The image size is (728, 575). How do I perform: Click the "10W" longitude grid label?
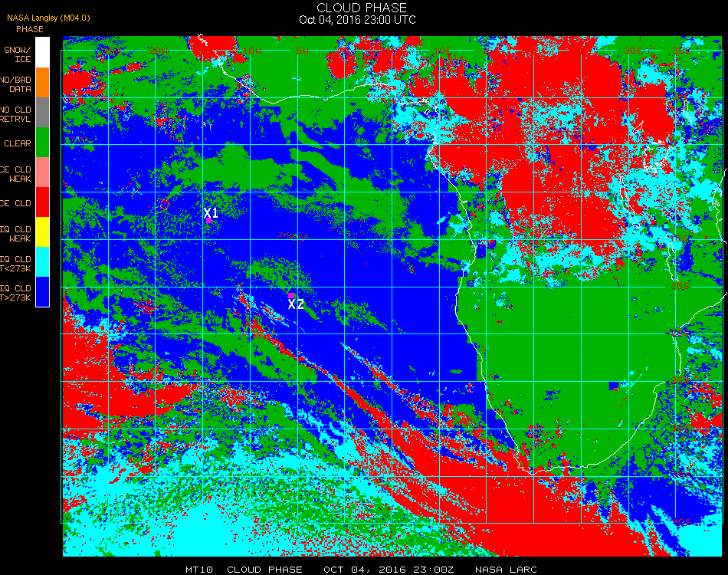pyautogui.click(x=252, y=51)
